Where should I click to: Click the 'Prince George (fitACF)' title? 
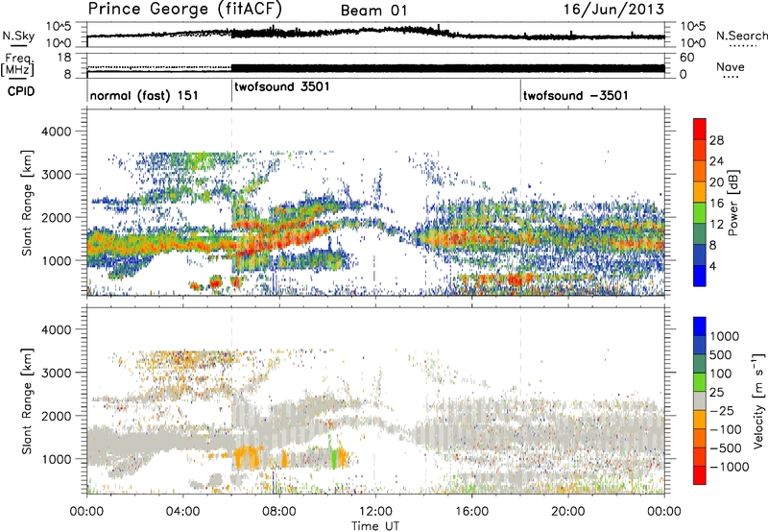pyautogui.click(x=184, y=10)
